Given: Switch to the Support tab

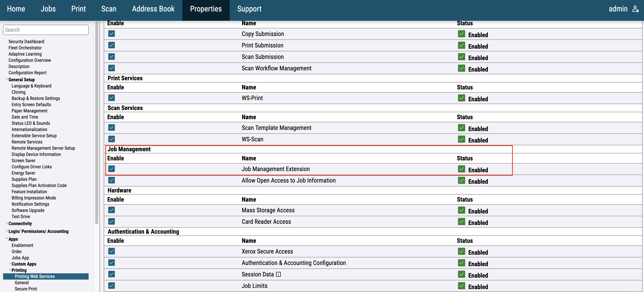Looking at the screenshot, I should click(249, 9).
